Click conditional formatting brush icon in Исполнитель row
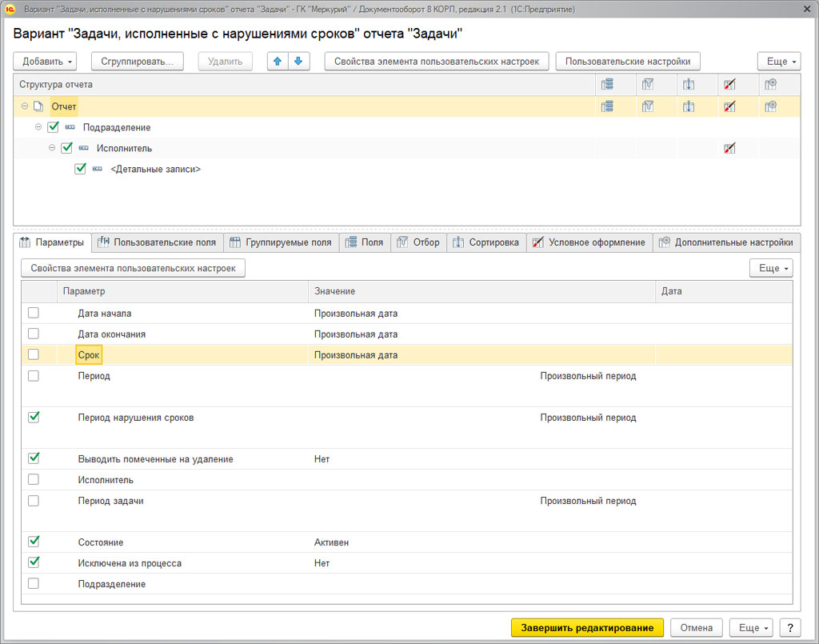Image resolution: width=819 pixels, height=644 pixels. (729, 148)
